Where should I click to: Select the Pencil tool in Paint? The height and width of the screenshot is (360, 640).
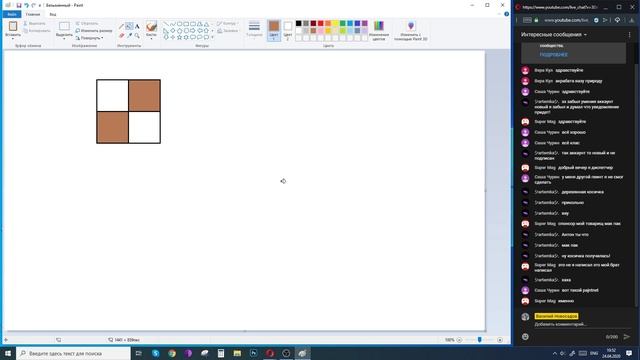(x=122, y=27)
